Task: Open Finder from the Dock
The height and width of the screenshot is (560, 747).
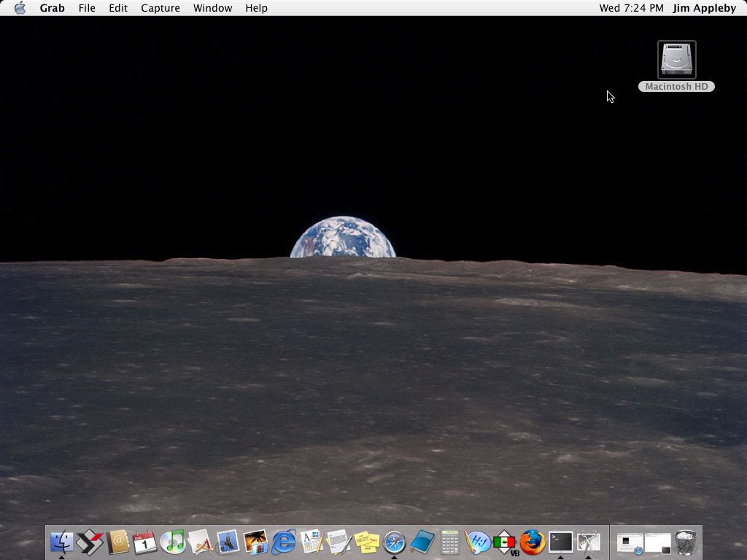Action: coord(62,542)
